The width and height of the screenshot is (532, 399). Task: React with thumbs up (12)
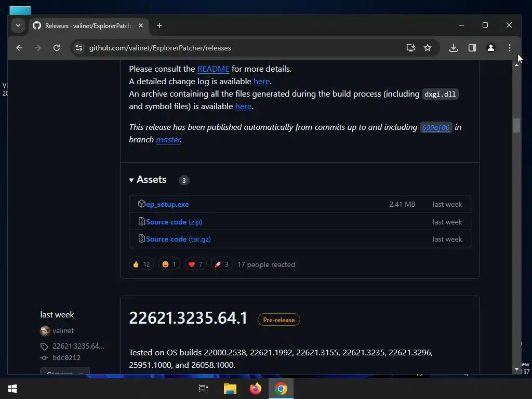pyautogui.click(x=141, y=264)
